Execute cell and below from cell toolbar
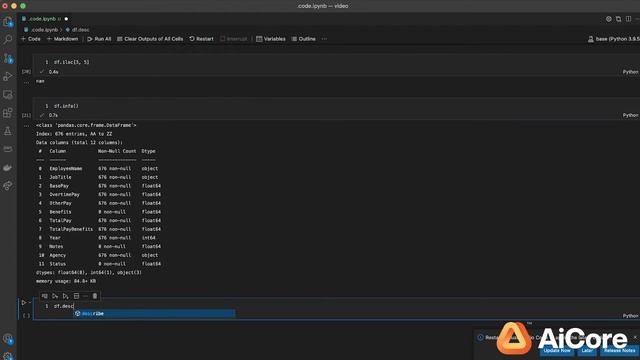The image size is (640, 360). coord(66,296)
